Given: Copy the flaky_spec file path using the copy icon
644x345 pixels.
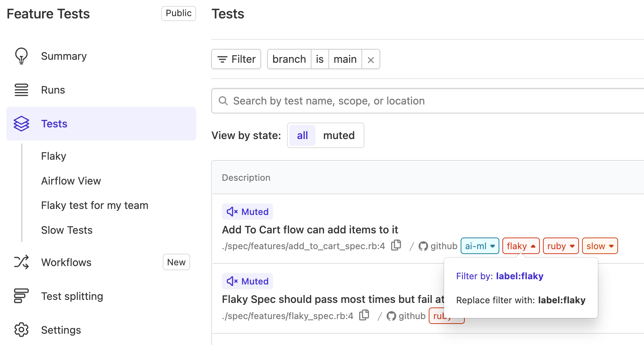Looking at the screenshot, I should point(364,315).
